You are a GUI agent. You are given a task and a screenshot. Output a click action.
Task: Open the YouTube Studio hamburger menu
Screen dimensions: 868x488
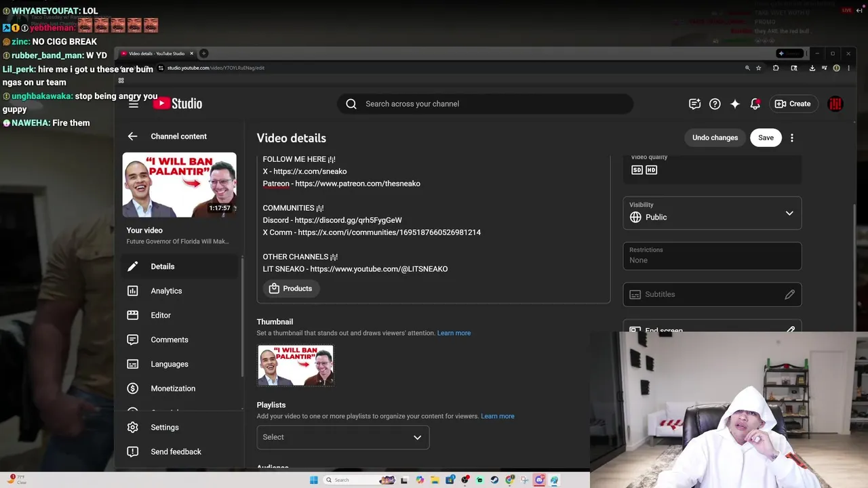point(134,104)
